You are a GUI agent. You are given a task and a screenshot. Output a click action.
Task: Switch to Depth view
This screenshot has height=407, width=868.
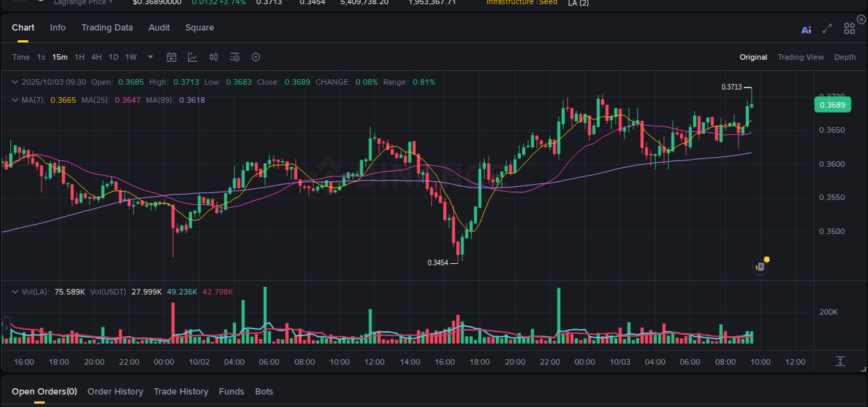845,57
